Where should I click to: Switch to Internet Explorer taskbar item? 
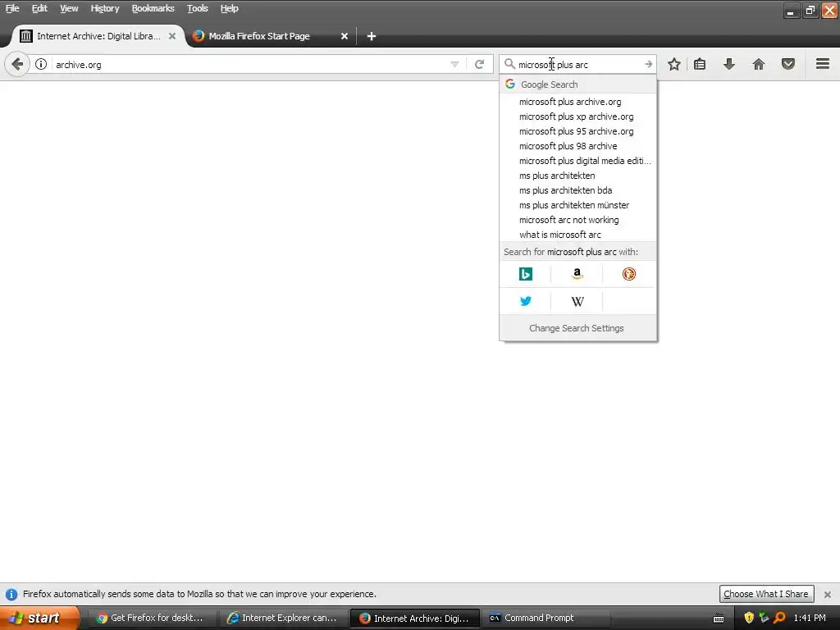point(282,618)
